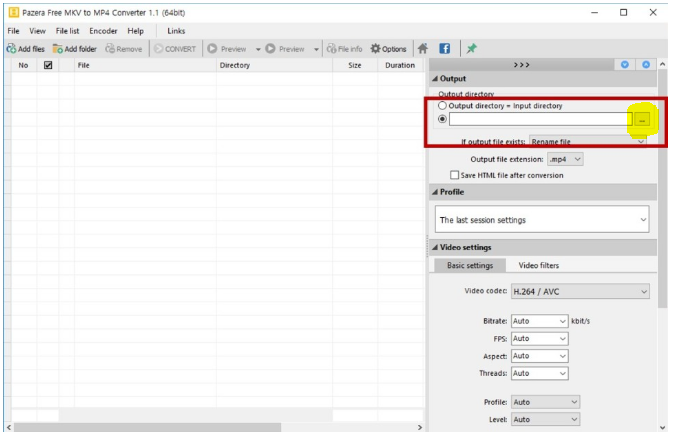The height and width of the screenshot is (436, 673).
Task: Click the Add files toolbar button
Action: [26, 49]
